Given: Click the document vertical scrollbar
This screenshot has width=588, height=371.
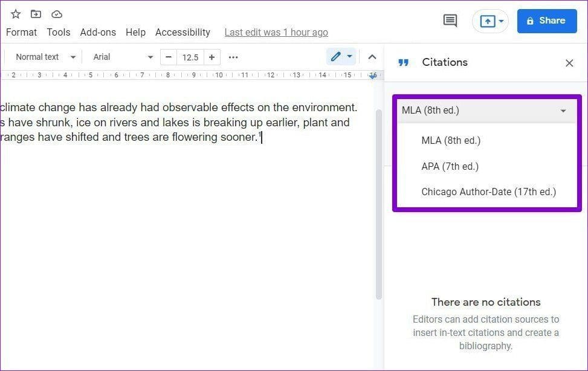Looking at the screenshot, I should click(379, 204).
